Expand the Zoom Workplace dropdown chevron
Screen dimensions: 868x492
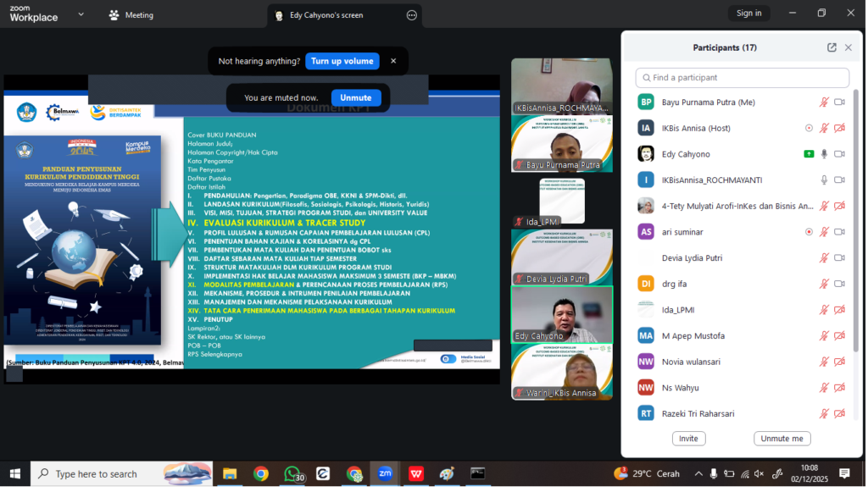coord(81,14)
